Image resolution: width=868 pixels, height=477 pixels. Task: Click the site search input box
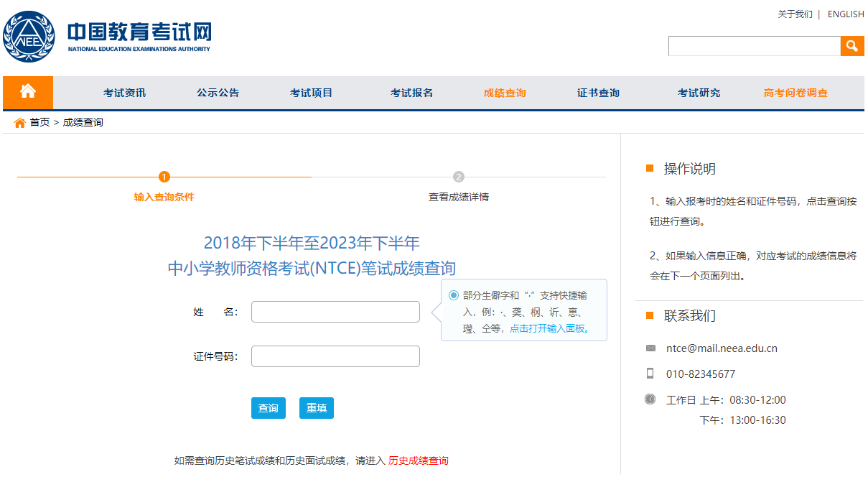point(754,45)
